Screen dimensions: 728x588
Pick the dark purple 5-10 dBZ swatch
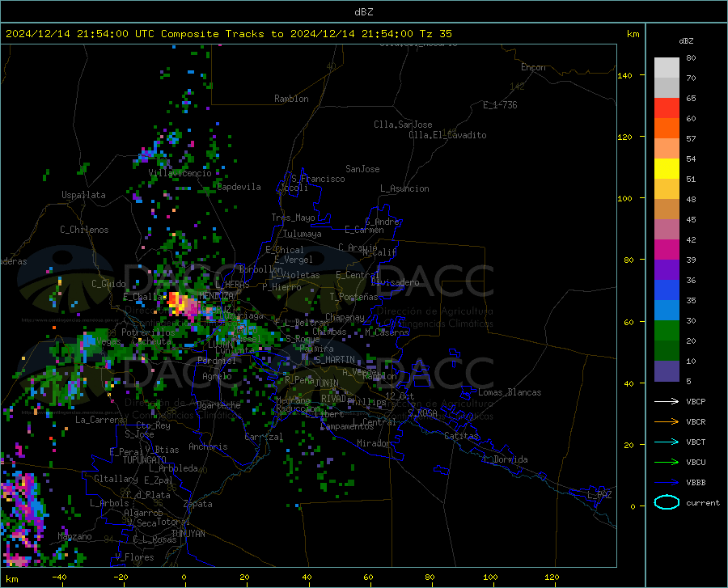tap(667, 370)
